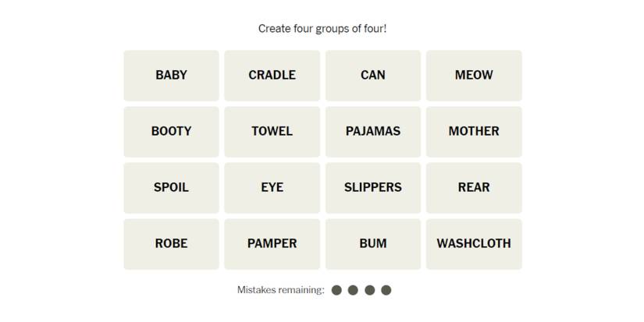Select the CRADLE word tile
This screenshot has width=644, height=322.
pyautogui.click(x=272, y=76)
